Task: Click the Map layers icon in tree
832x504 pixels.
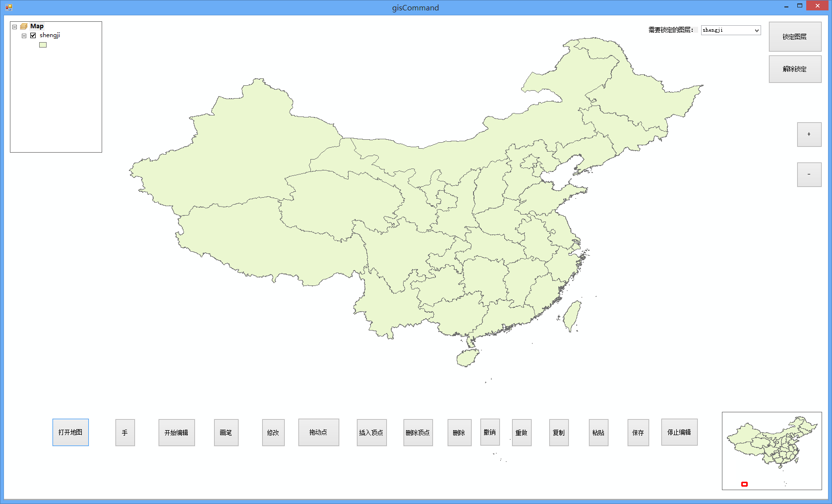Action: [24, 26]
